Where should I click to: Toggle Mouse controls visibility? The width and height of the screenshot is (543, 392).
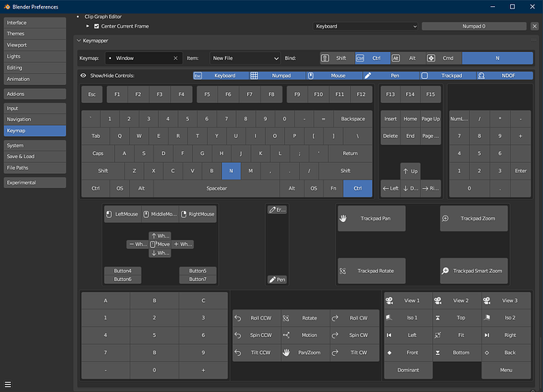coord(334,76)
